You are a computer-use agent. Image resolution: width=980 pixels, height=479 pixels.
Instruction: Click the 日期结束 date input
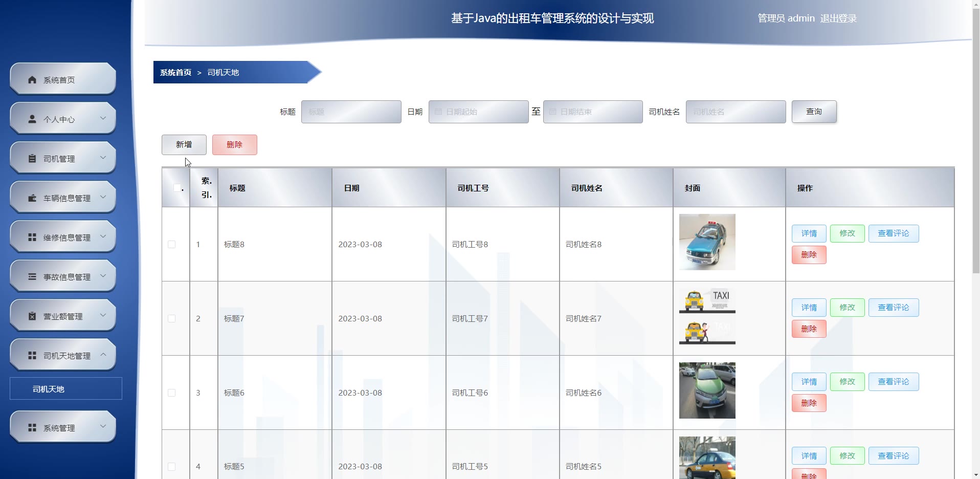(x=593, y=112)
